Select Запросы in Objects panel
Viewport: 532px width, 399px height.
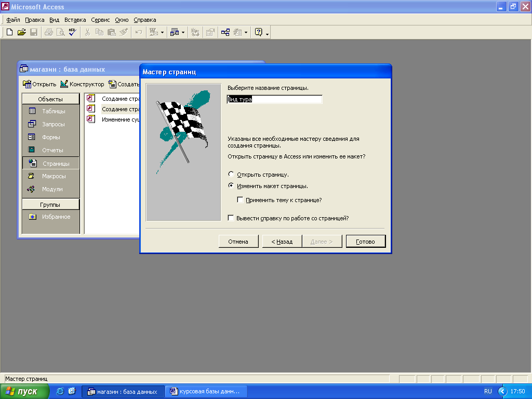[51, 124]
